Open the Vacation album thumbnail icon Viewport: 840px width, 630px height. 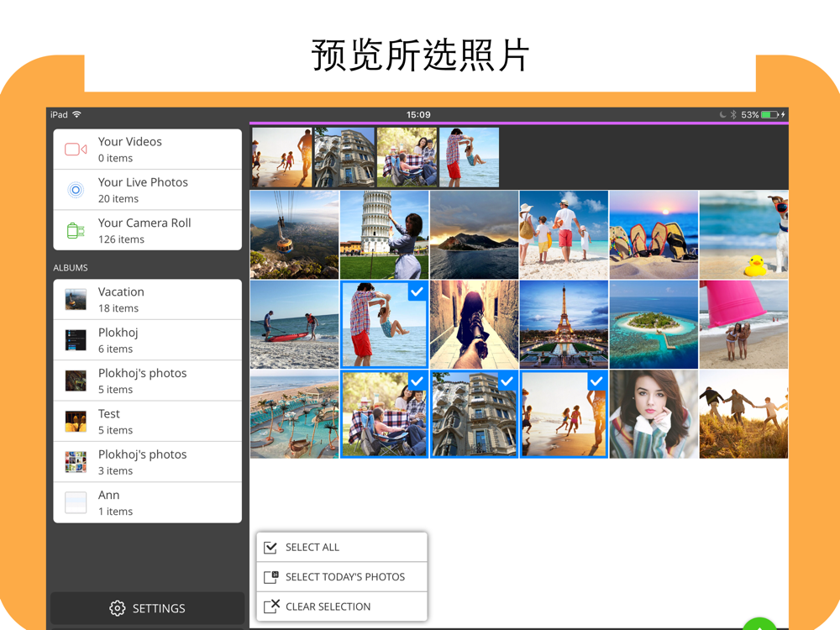(x=76, y=300)
